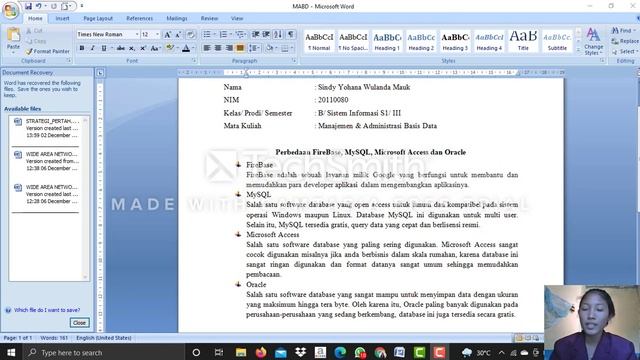The image size is (640, 360).
Task: Open Windows Start menu
Action: coord(11,352)
